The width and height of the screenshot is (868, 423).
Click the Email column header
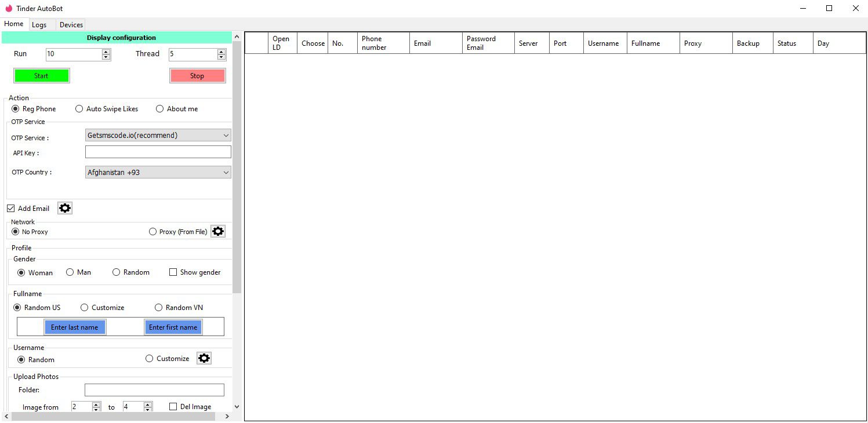[x=435, y=43]
